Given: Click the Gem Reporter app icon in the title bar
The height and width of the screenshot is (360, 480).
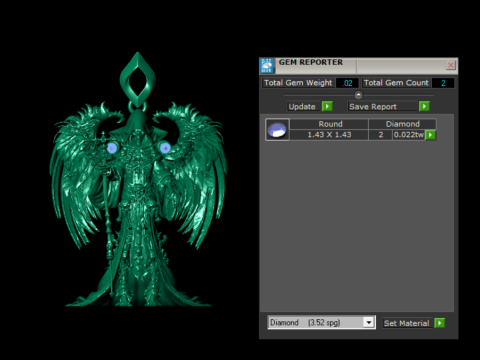Looking at the screenshot, I should 267,65.
